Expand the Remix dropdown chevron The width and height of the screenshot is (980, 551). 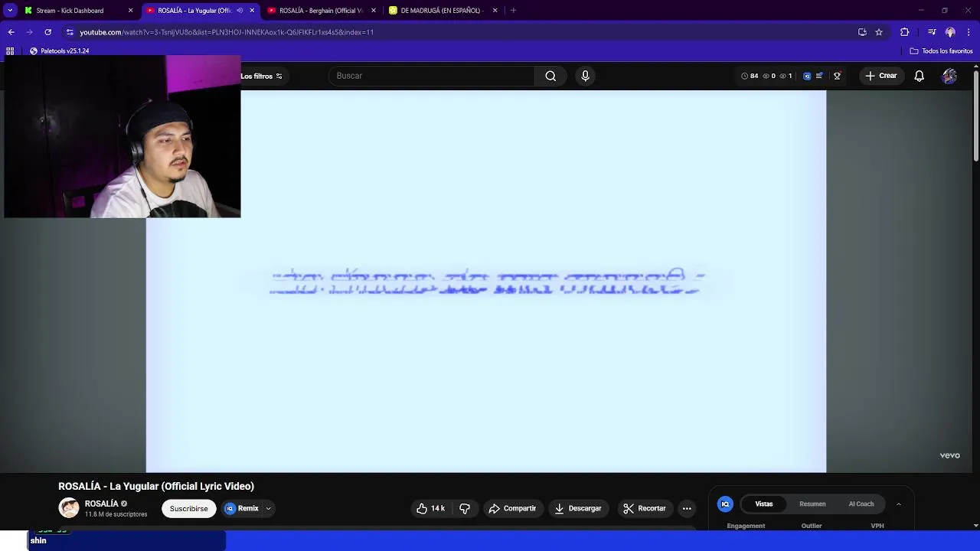point(268,508)
